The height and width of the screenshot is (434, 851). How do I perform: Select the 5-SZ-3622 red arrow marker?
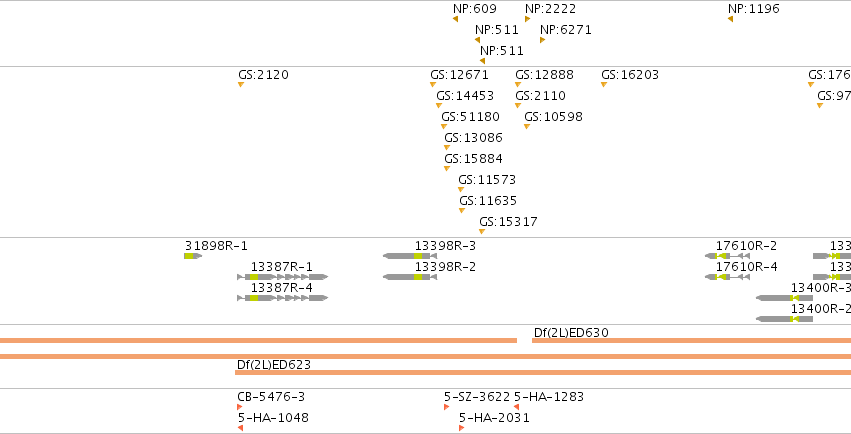447,407
